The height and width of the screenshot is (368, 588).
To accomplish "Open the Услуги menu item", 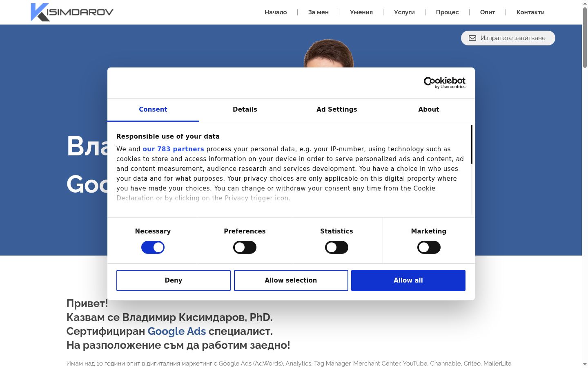I will click(404, 12).
